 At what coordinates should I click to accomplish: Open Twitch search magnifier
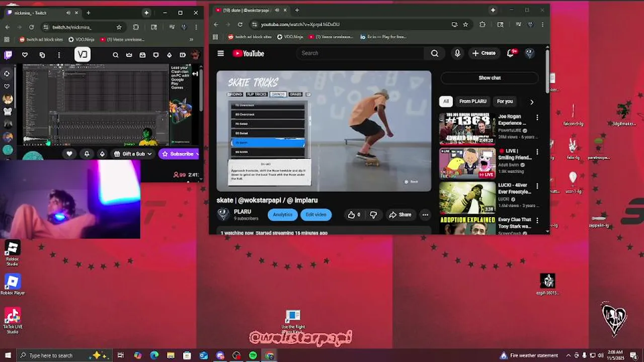115,55
